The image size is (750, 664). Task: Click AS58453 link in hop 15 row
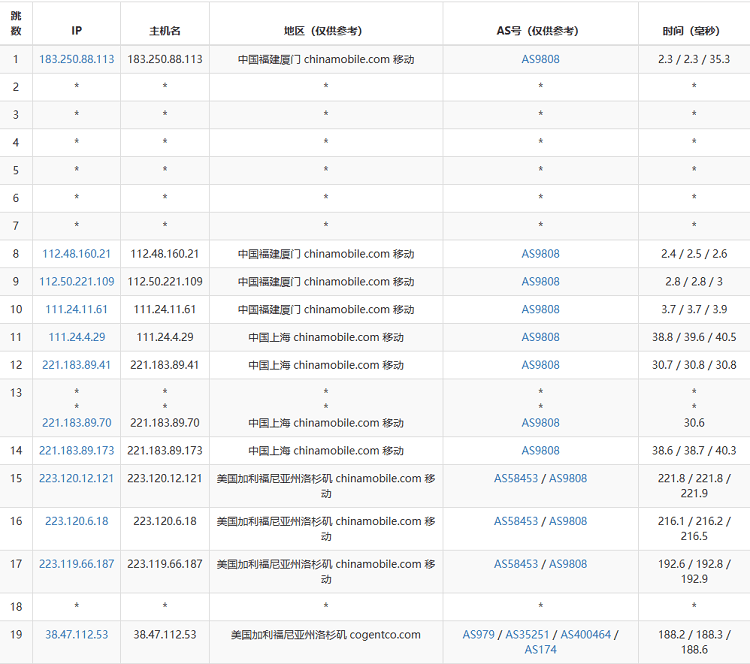pyautogui.click(x=516, y=478)
